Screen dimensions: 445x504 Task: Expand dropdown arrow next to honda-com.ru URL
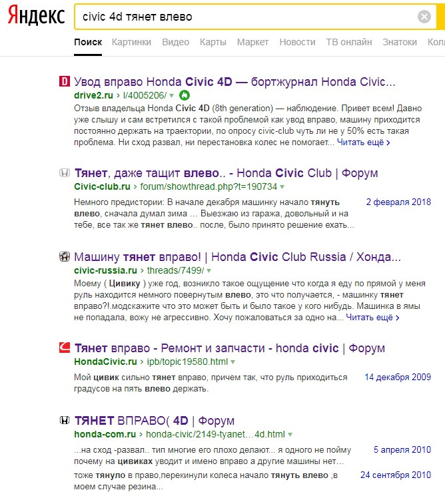click(290, 435)
